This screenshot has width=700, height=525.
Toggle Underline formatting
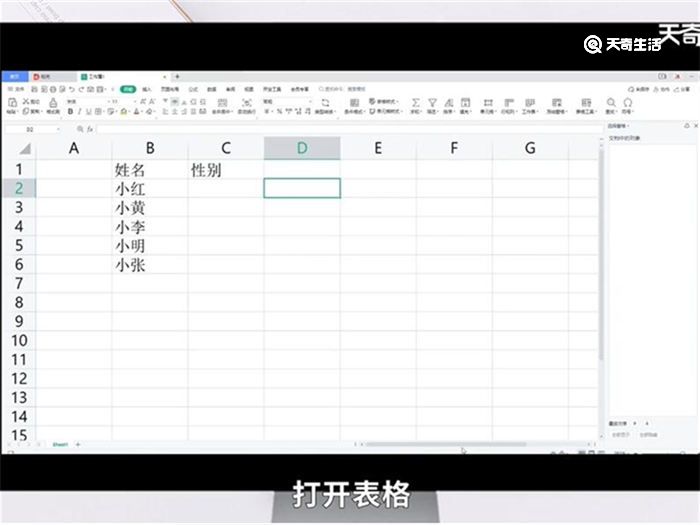click(88, 112)
